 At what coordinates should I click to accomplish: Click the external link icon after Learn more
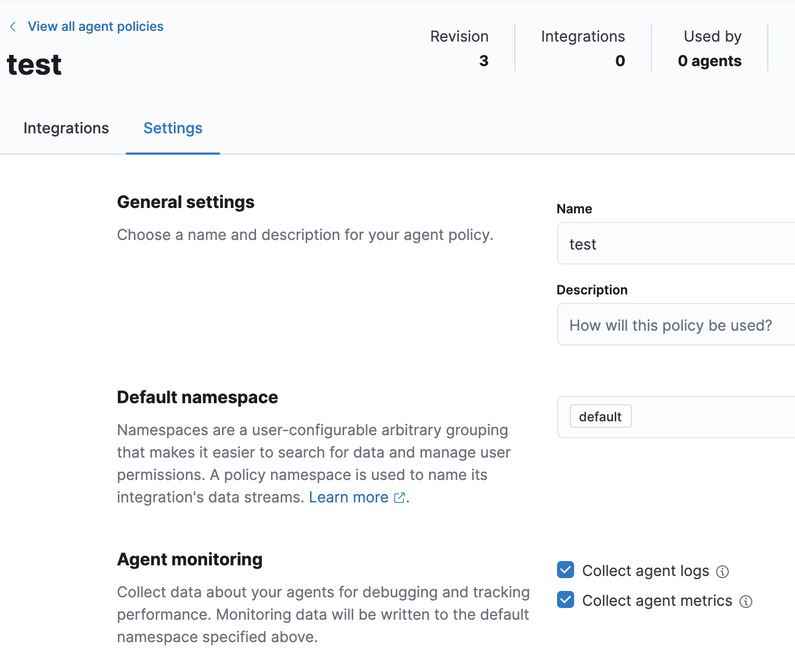[x=399, y=498]
